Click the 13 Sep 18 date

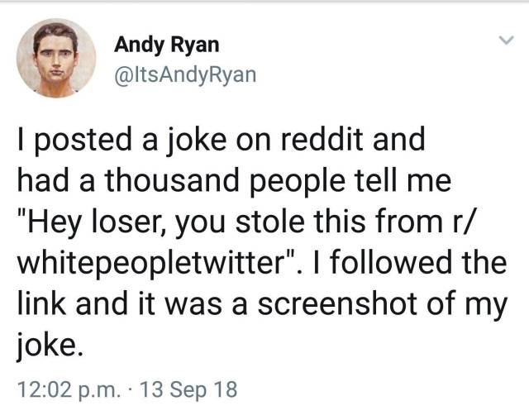(x=188, y=386)
